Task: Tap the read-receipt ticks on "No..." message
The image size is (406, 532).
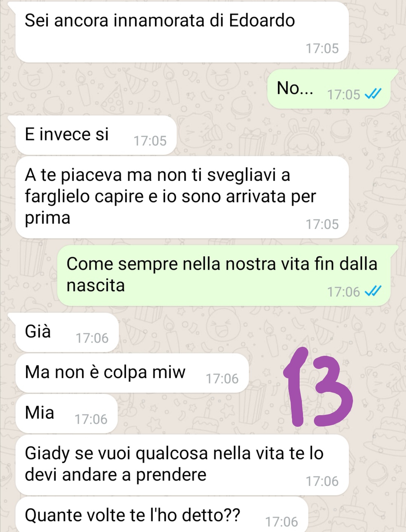Action: tap(373, 94)
